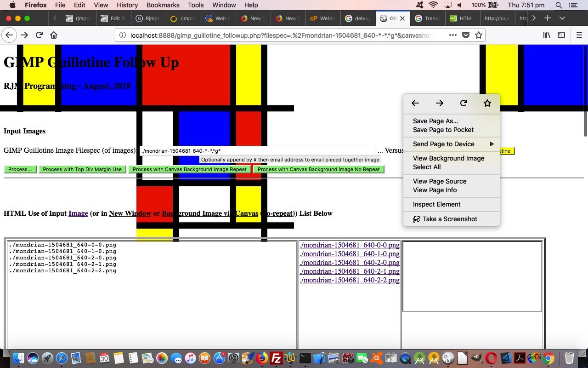This screenshot has width=588, height=368.
Task: Click Process with Canvas Background Image No Repeat
Action: coord(319,169)
